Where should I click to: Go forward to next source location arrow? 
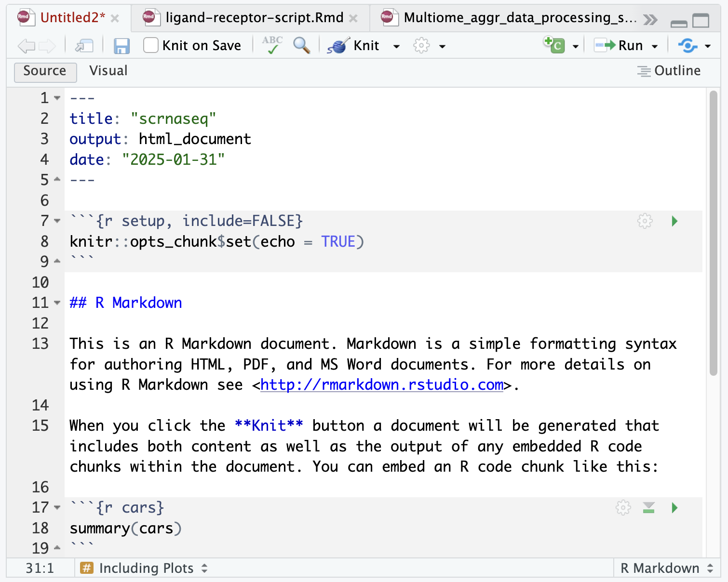click(x=47, y=46)
